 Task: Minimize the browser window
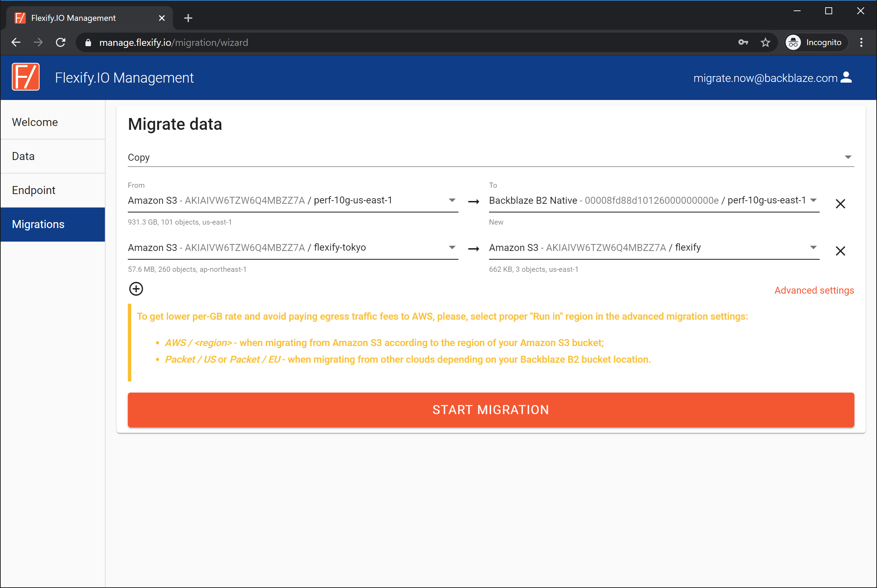click(x=797, y=11)
